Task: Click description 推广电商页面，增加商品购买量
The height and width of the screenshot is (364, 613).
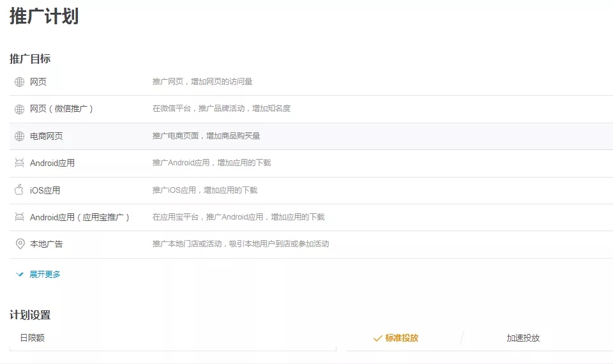Action: tap(206, 136)
